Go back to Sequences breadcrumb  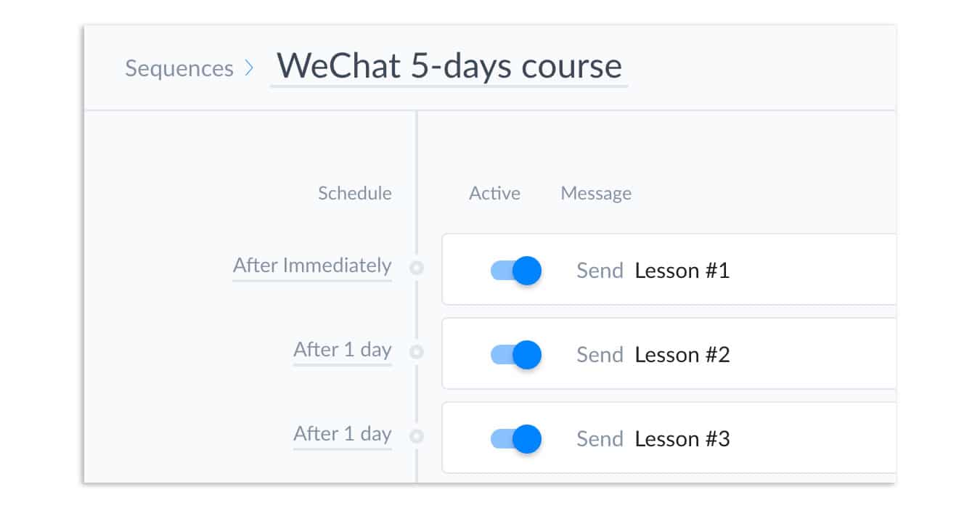point(179,68)
